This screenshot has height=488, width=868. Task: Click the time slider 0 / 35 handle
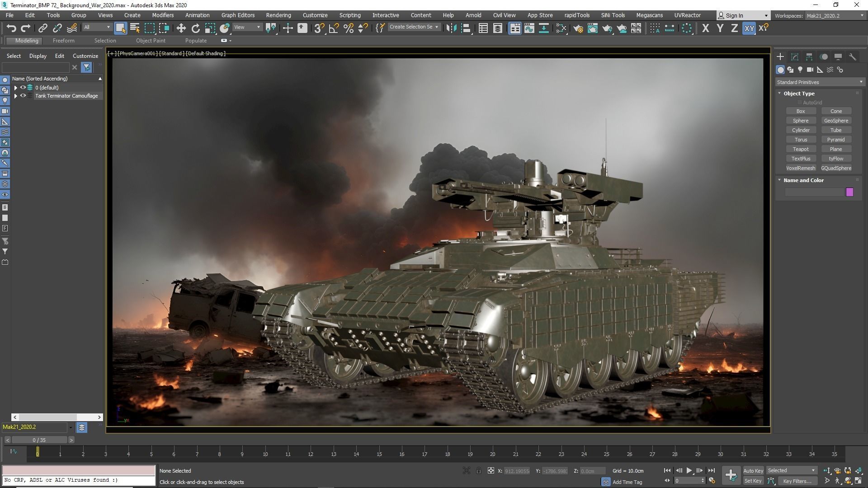click(x=39, y=440)
